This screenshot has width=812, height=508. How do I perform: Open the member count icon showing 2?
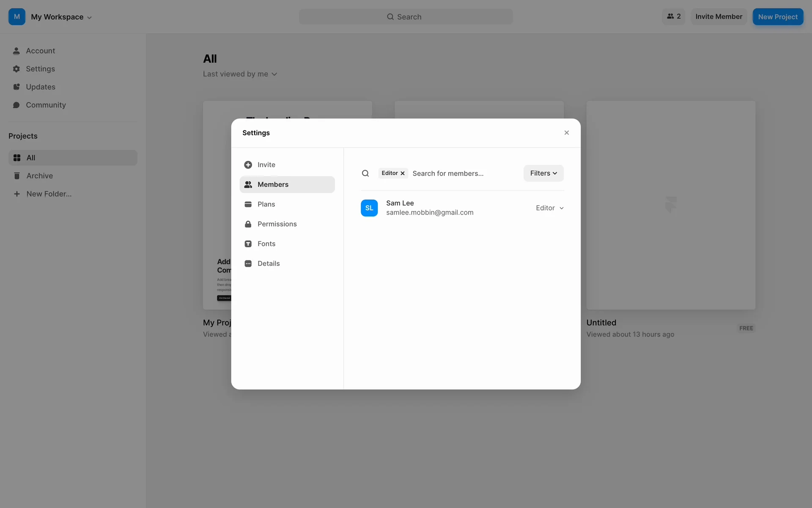point(674,17)
